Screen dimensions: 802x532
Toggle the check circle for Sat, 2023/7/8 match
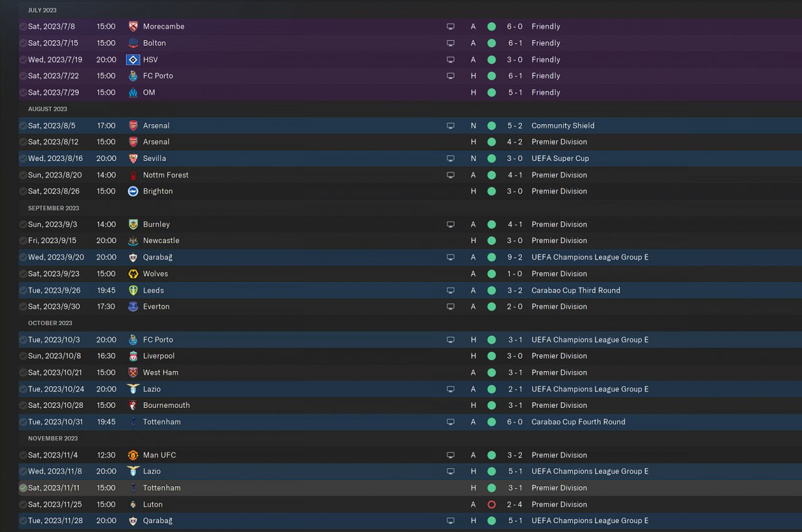(23, 26)
